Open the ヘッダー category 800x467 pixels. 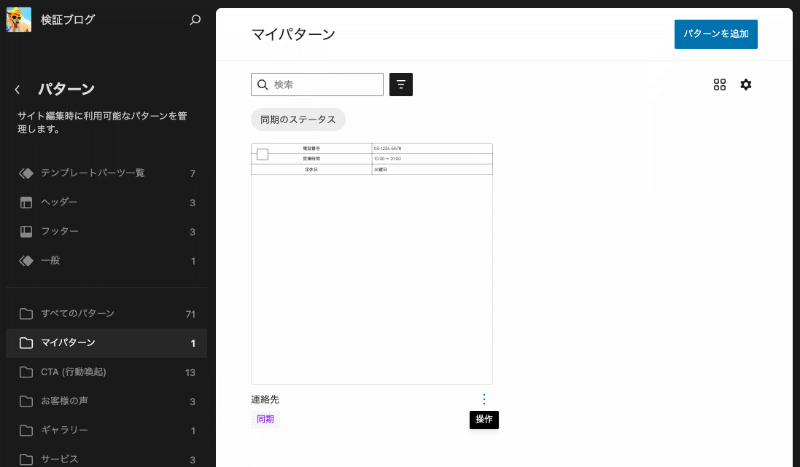pos(106,203)
